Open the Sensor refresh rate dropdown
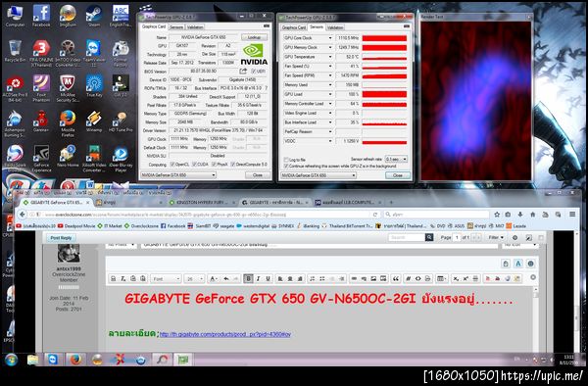 click(396, 160)
